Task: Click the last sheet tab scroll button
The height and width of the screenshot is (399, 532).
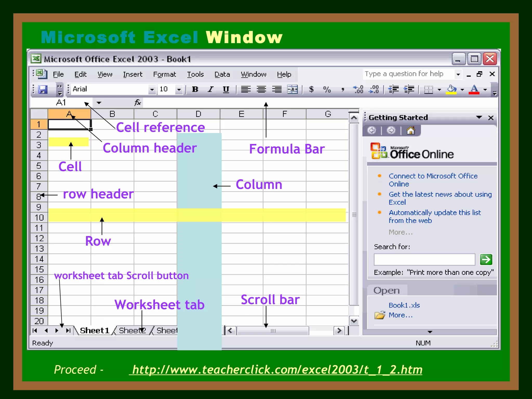Action: pos(68,331)
